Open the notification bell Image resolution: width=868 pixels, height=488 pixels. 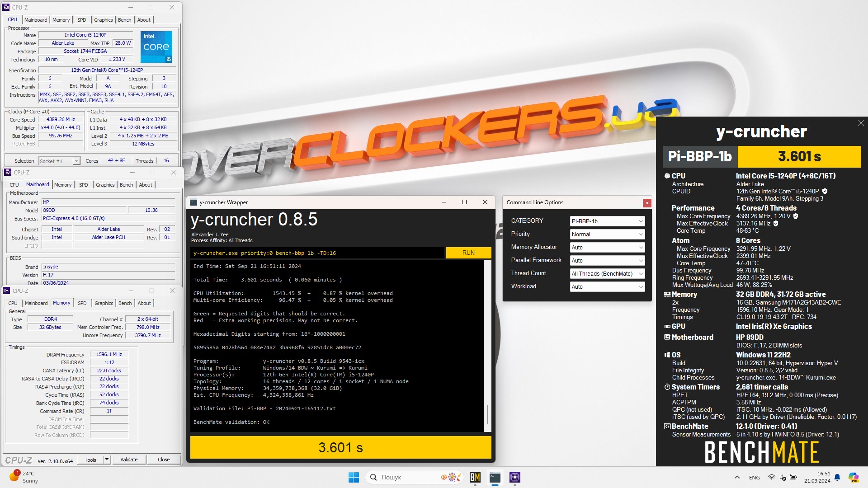click(837, 477)
